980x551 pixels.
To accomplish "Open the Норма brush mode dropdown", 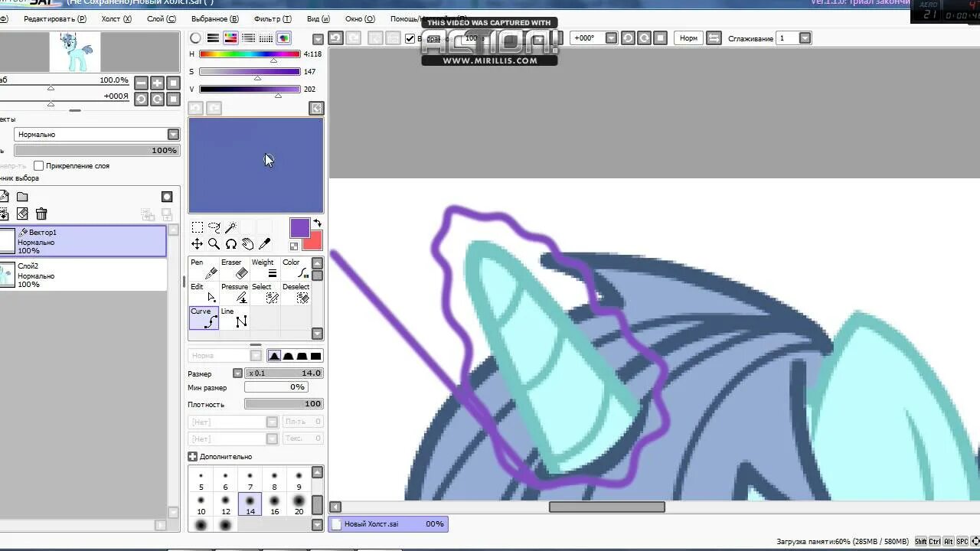I will (x=256, y=356).
